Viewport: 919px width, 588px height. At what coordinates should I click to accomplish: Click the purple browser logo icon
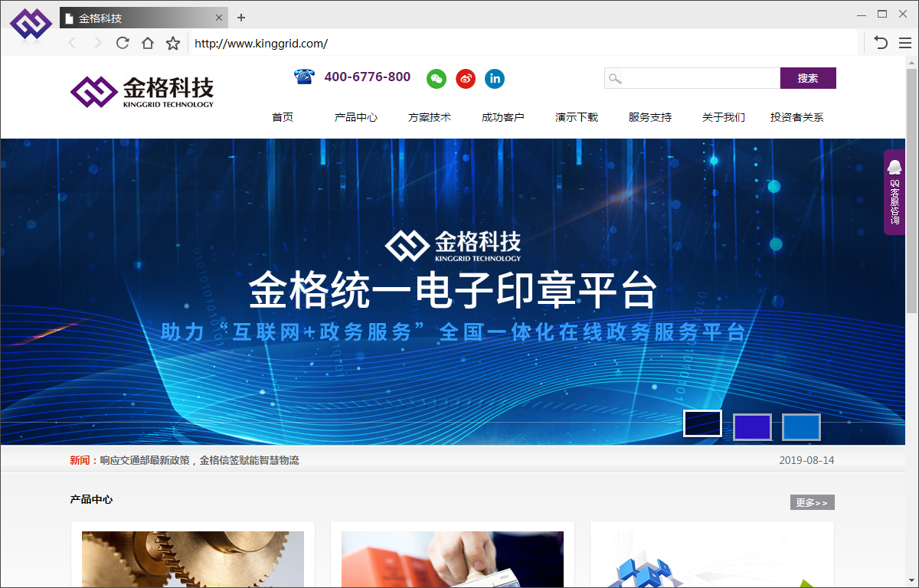[31, 24]
